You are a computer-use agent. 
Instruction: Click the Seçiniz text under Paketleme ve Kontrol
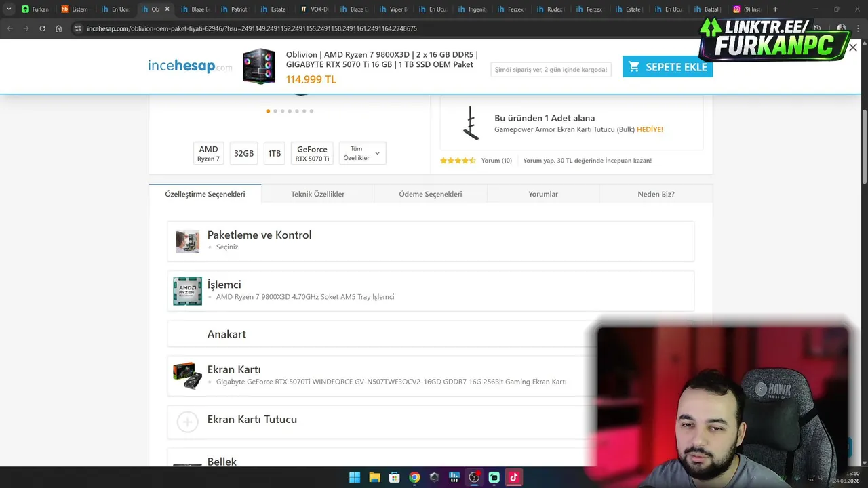227,247
